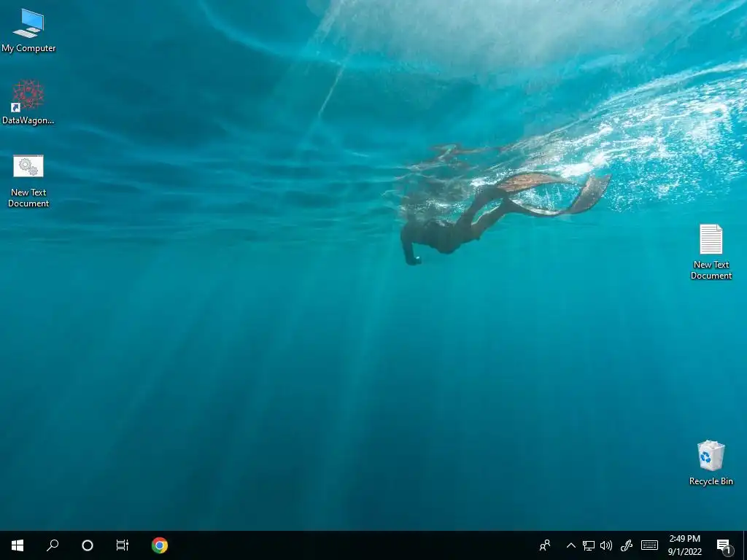
Task: Open the volume speaker control
Action: 606,545
